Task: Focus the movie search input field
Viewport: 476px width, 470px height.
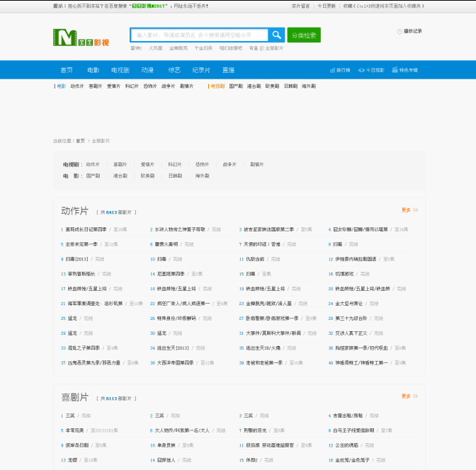Action: pyautogui.click(x=200, y=35)
